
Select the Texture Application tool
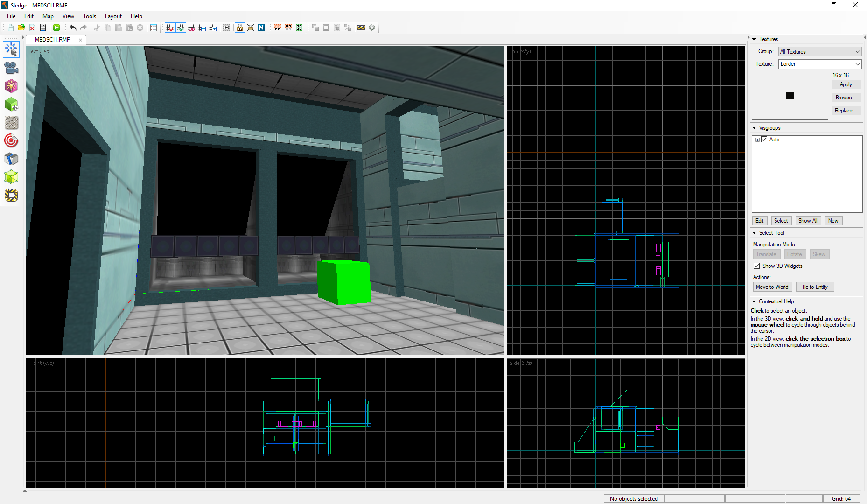tap(11, 122)
